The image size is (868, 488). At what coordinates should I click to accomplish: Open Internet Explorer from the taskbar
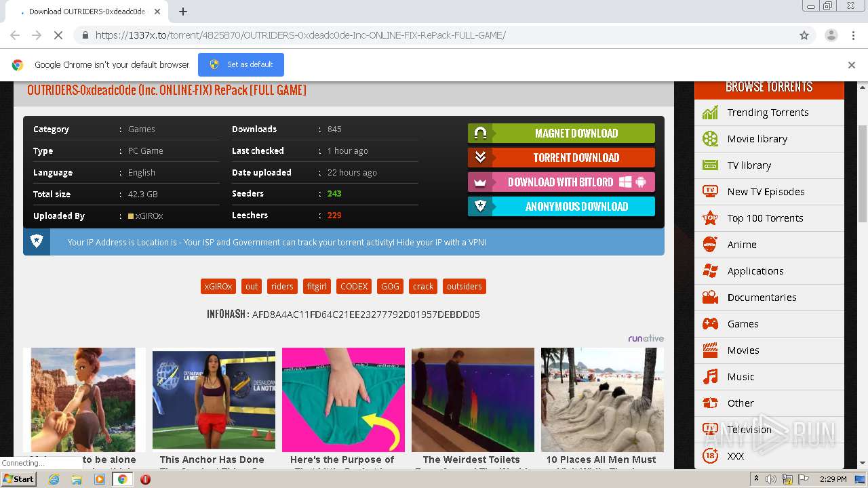(x=54, y=479)
